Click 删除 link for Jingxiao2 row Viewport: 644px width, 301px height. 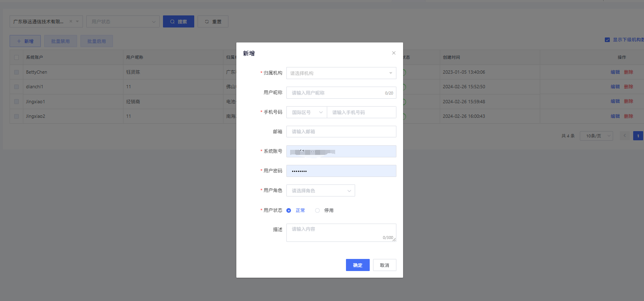pyautogui.click(x=628, y=117)
